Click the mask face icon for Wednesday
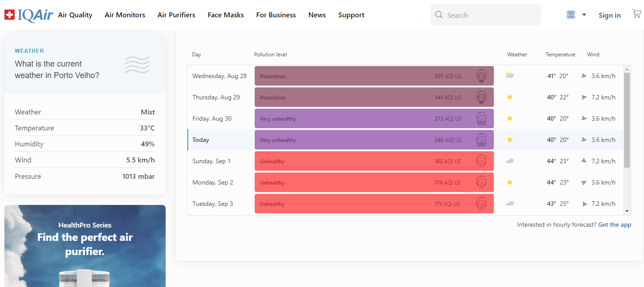 (481, 76)
